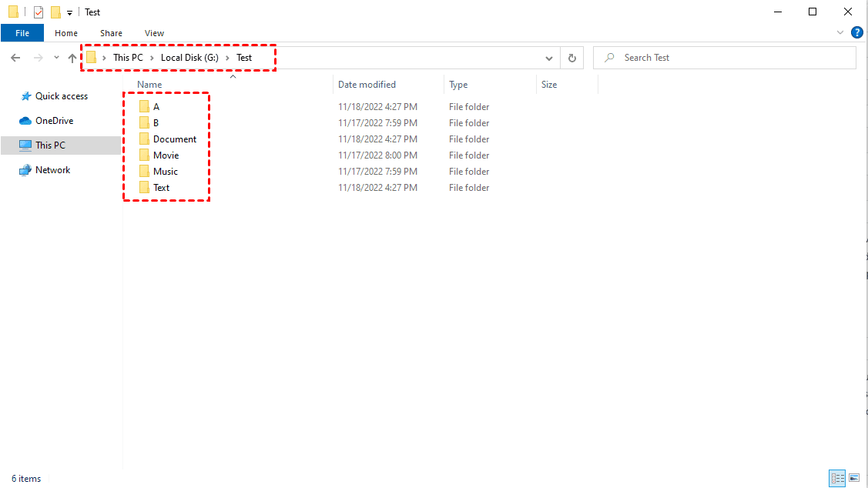This screenshot has height=488, width=868.
Task: Open Properties via quick access toolbar icon
Action: (38, 12)
